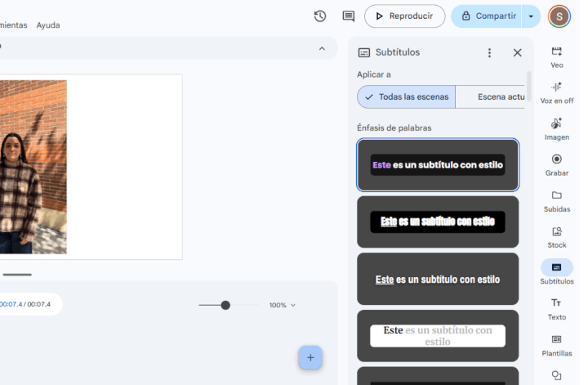Select Escena actual option
The height and width of the screenshot is (385, 588).
(490, 96)
